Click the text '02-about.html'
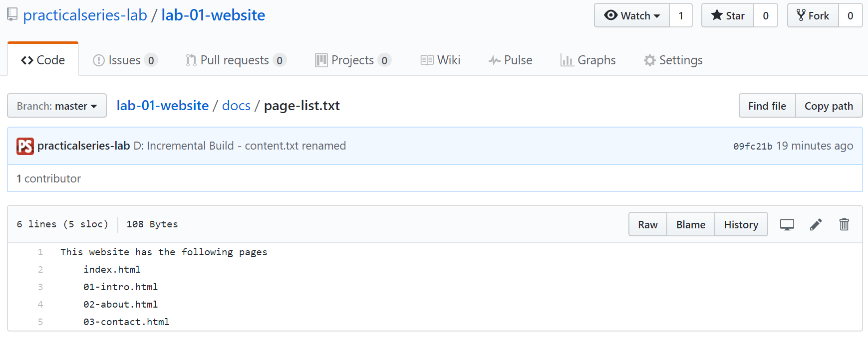868x341 pixels. (x=120, y=305)
